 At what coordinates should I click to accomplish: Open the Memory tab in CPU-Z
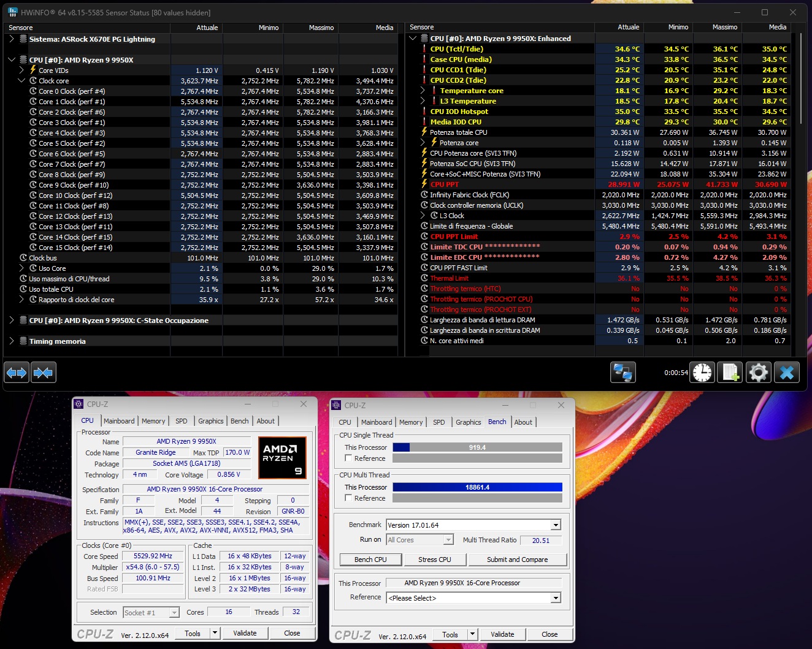[x=153, y=421]
